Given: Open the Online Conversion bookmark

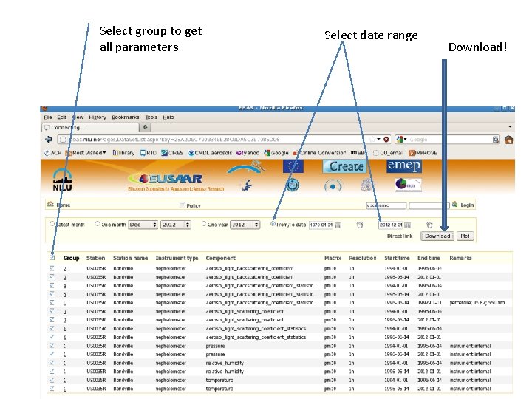Looking at the screenshot, I should pyautogui.click(x=319, y=153).
